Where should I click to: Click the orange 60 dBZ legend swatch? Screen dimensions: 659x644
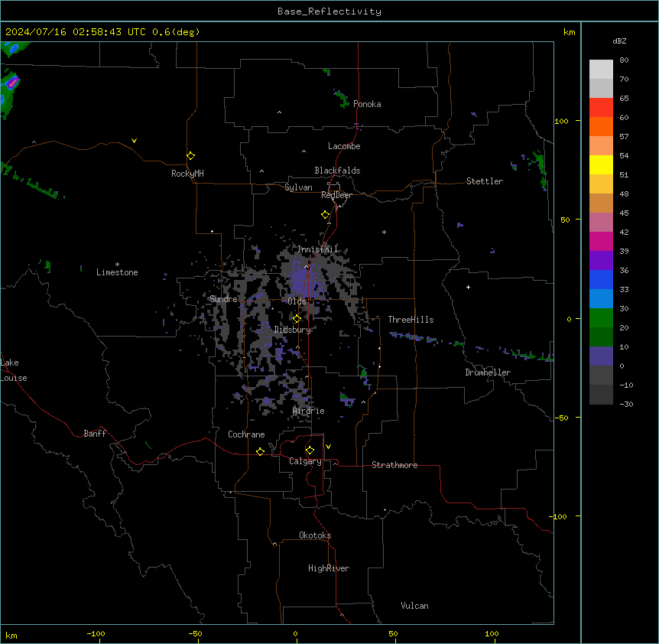[601, 126]
